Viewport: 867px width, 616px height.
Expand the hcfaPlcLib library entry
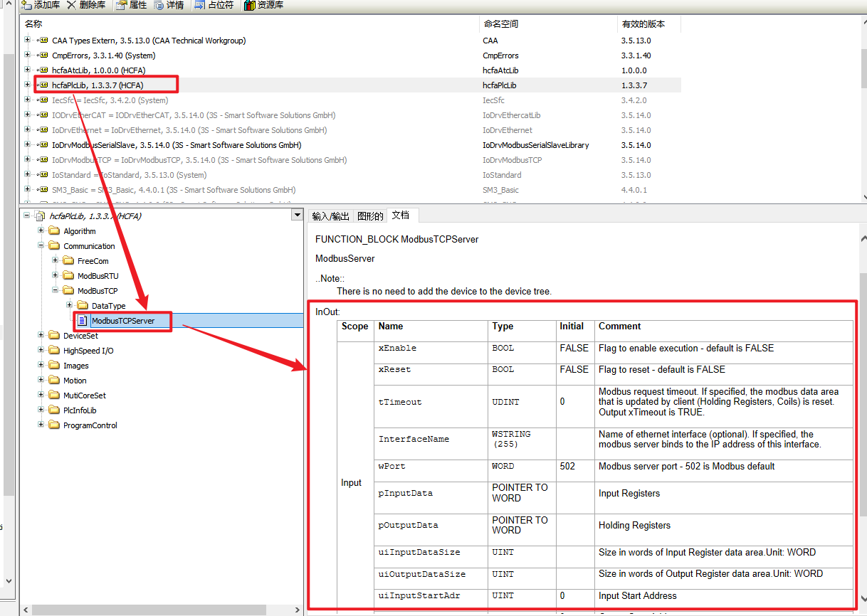(x=27, y=85)
